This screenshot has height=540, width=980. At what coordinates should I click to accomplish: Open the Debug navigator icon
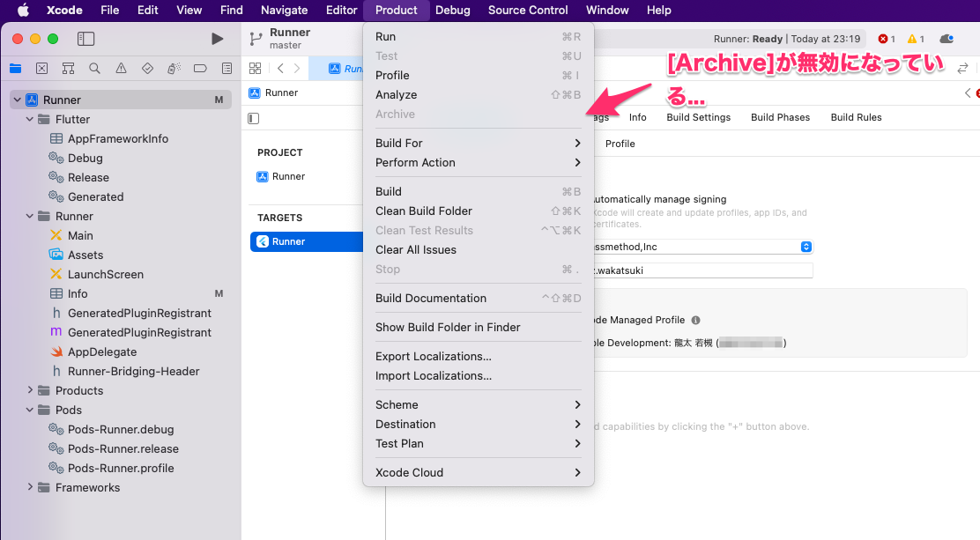point(174,68)
